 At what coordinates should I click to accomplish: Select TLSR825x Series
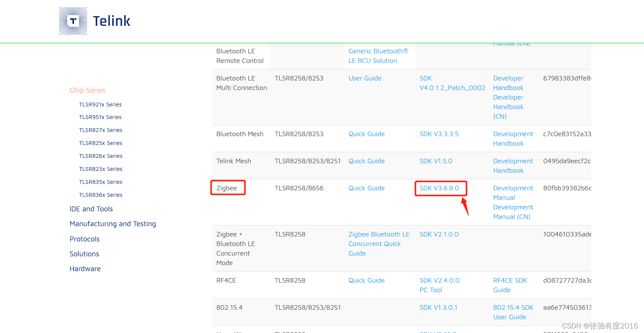point(101,143)
